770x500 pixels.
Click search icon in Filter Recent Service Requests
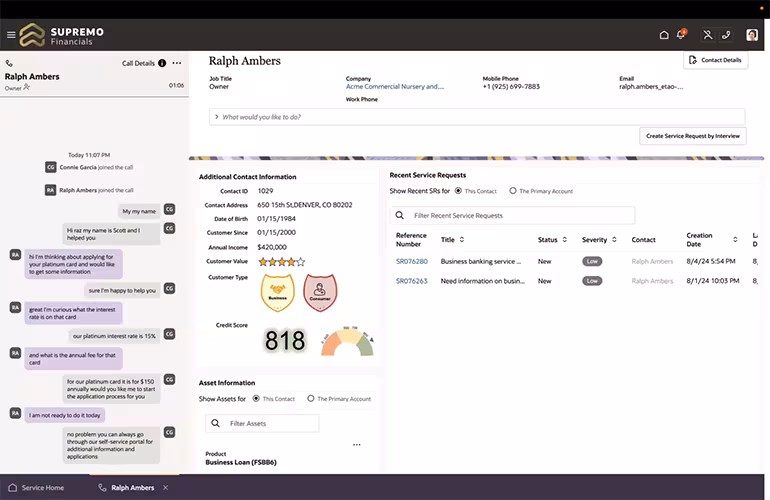[400, 216]
